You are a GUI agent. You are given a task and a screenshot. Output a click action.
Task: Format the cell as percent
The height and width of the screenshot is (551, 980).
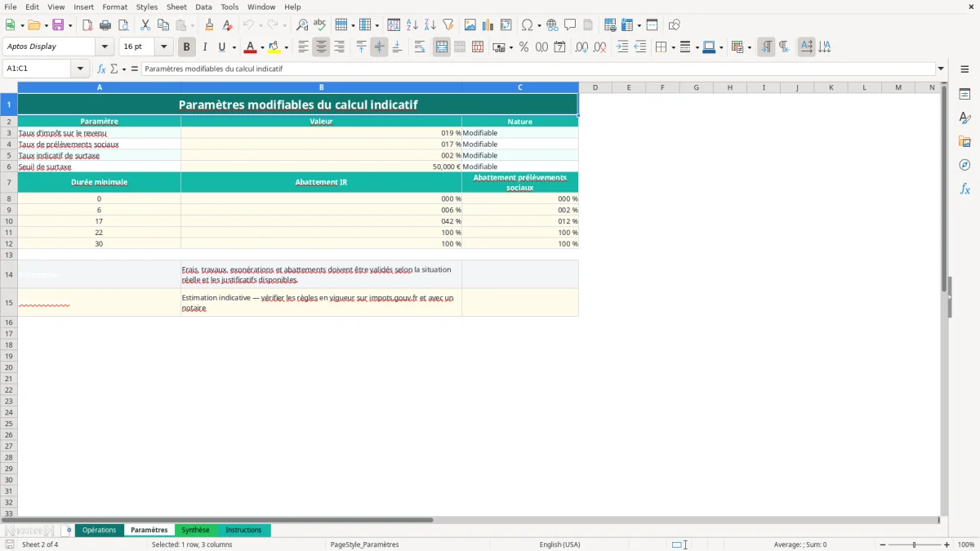tap(523, 47)
